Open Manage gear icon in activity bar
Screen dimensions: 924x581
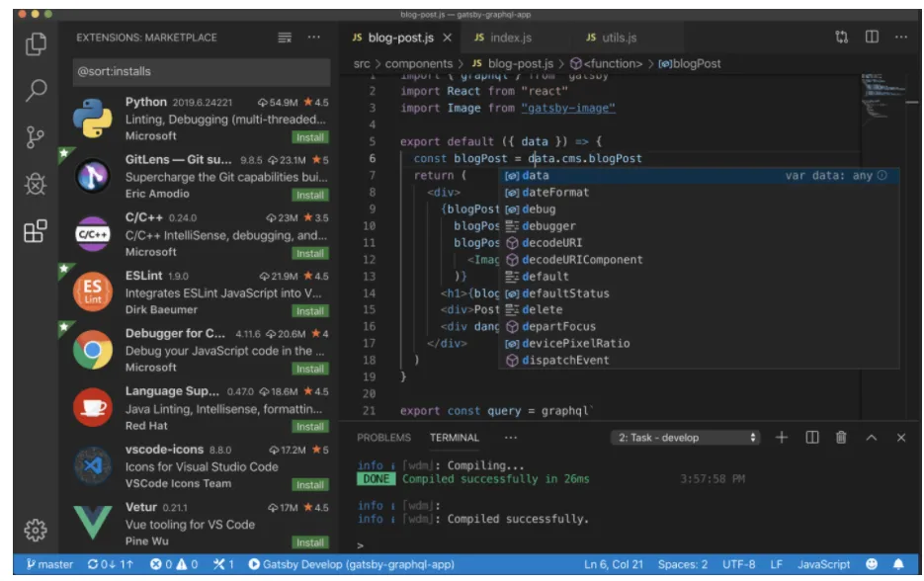(36, 531)
